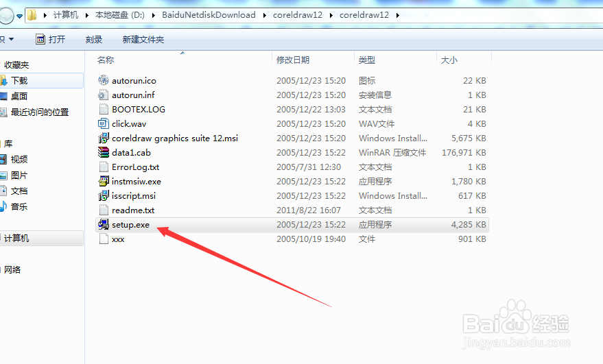Click the 2005/10/19 19:40 date value
The height and width of the screenshot is (364, 603).
pyautogui.click(x=311, y=239)
